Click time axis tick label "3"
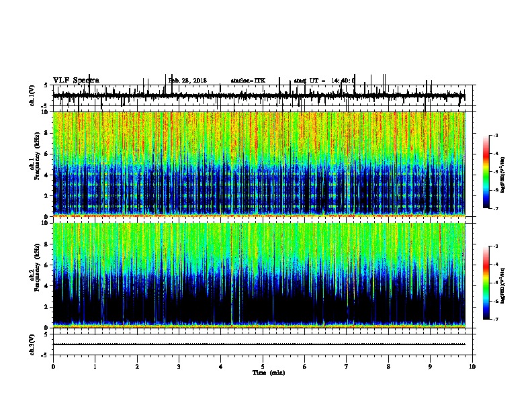532x411 pixels. point(179,367)
